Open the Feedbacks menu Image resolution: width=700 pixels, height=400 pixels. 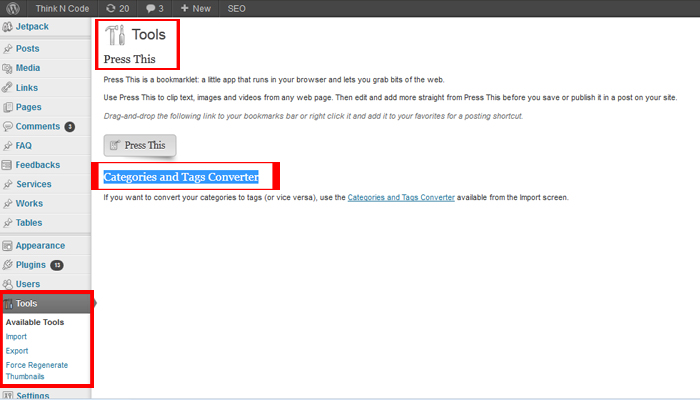(38, 165)
